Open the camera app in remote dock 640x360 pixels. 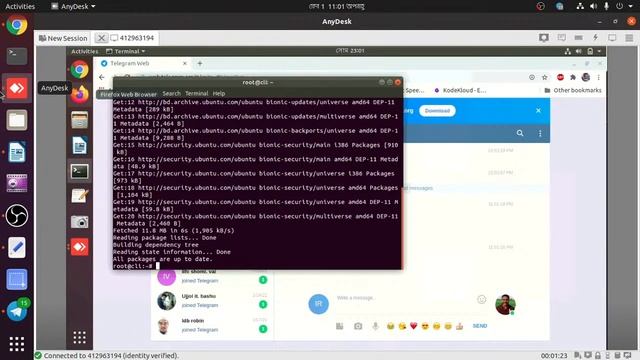pos(80,222)
